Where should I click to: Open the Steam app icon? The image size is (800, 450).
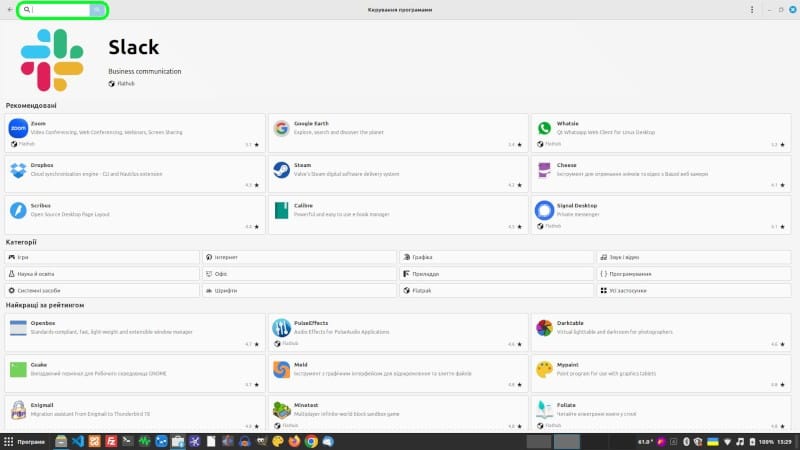point(281,170)
